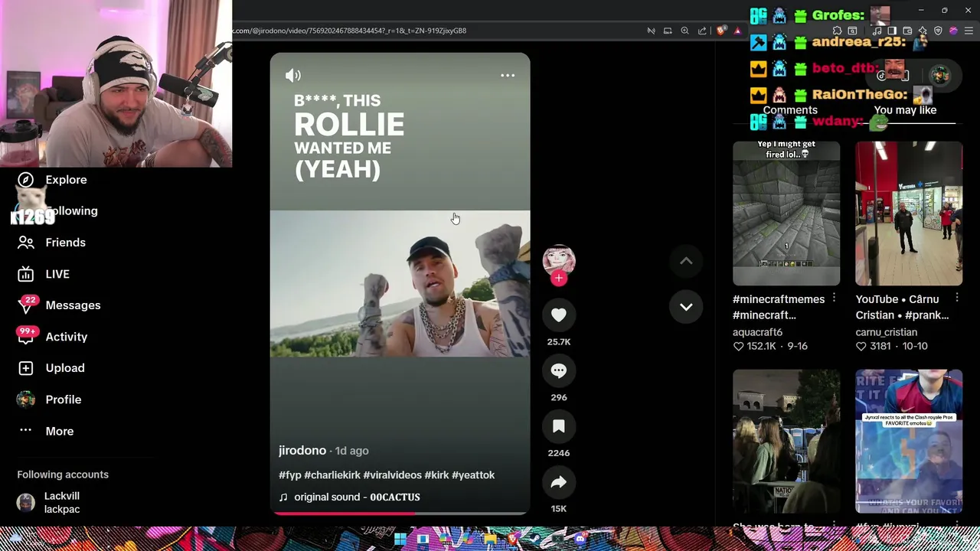The height and width of the screenshot is (551, 980).
Task: Click the browser address bar URL
Action: tap(349, 31)
